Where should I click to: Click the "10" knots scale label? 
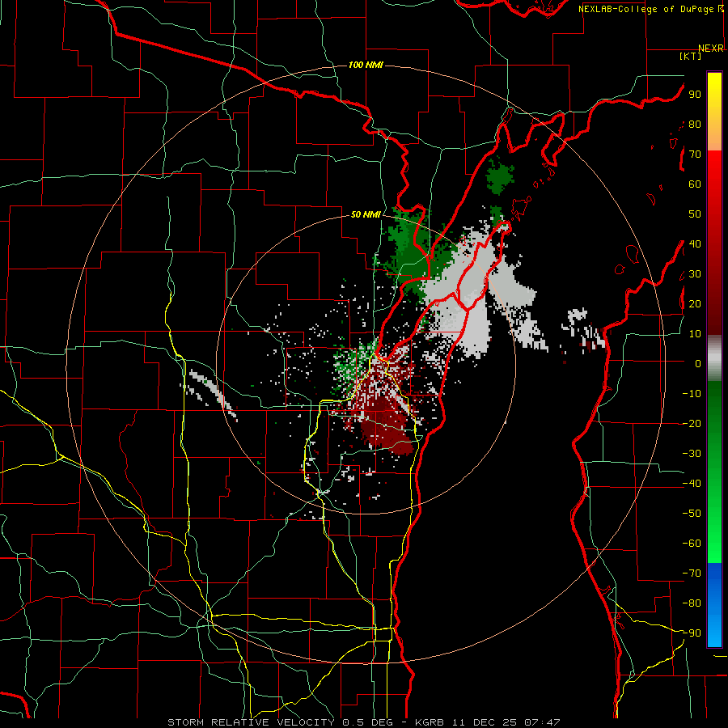tap(695, 334)
